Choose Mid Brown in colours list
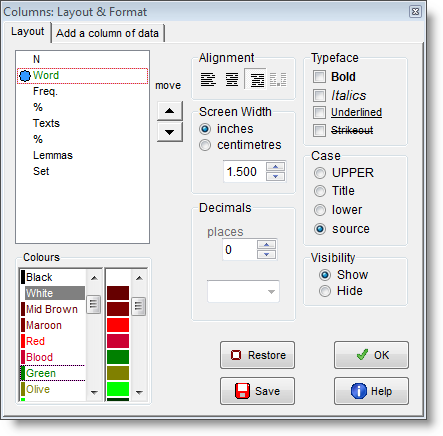 point(53,309)
